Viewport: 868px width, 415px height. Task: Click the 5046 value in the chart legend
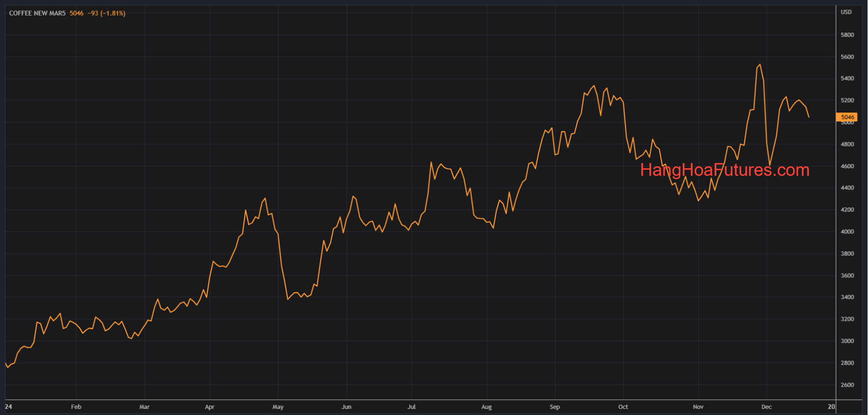click(x=77, y=13)
